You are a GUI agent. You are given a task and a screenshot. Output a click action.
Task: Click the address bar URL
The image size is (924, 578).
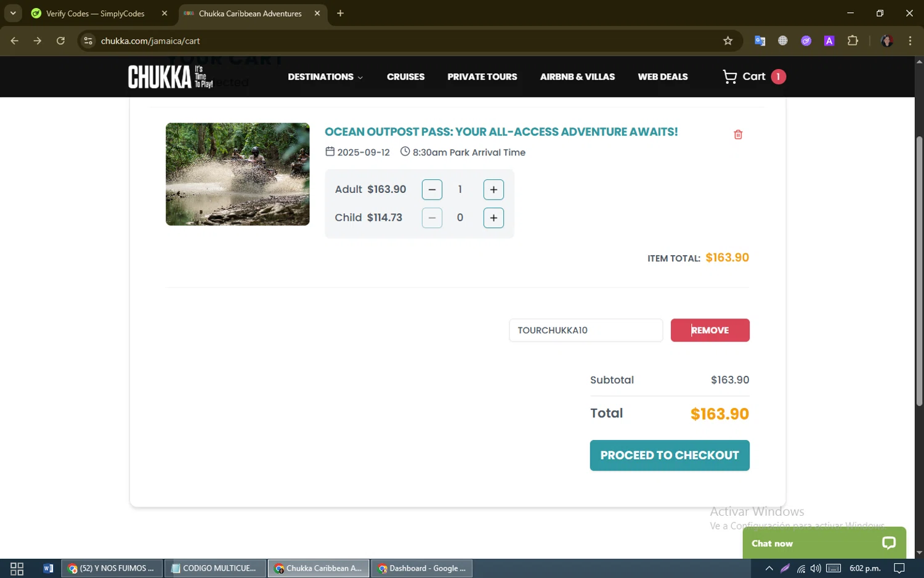pyautogui.click(x=150, y=41)
